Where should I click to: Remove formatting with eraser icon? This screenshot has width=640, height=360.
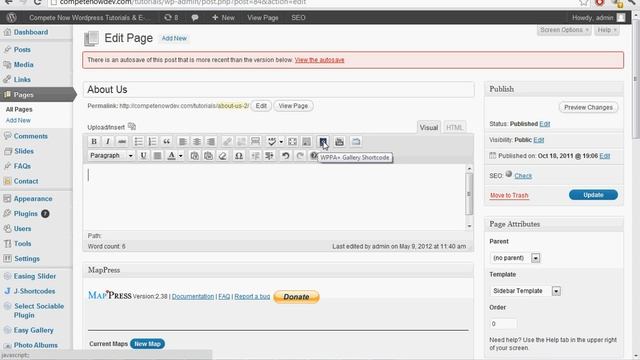coord(222,156)
